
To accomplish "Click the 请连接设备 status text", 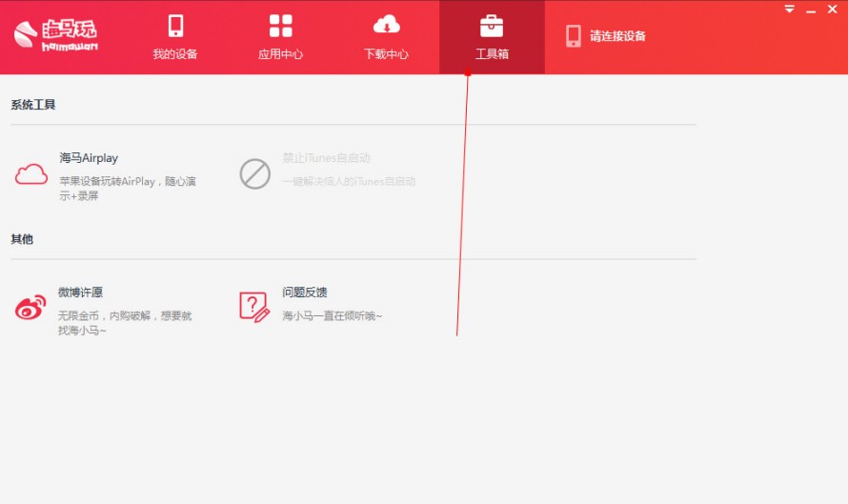I will coord(617,36).
